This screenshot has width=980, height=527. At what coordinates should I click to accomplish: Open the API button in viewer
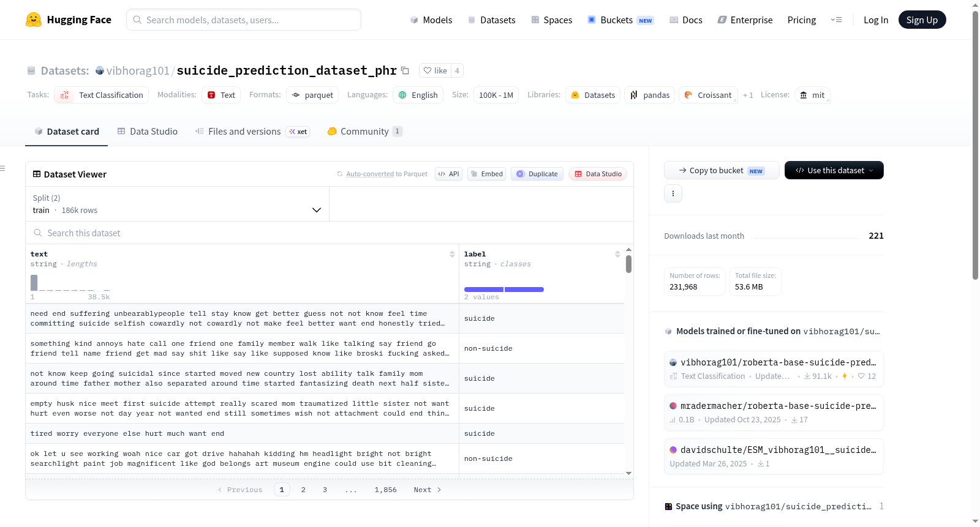pyautogui.click(x=448, y=174)
